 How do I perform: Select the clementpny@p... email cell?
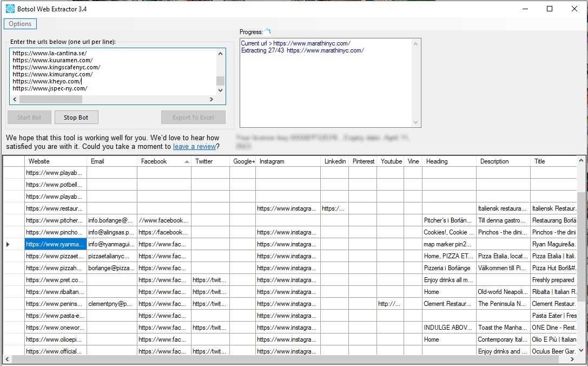click(x=112, y=304)
